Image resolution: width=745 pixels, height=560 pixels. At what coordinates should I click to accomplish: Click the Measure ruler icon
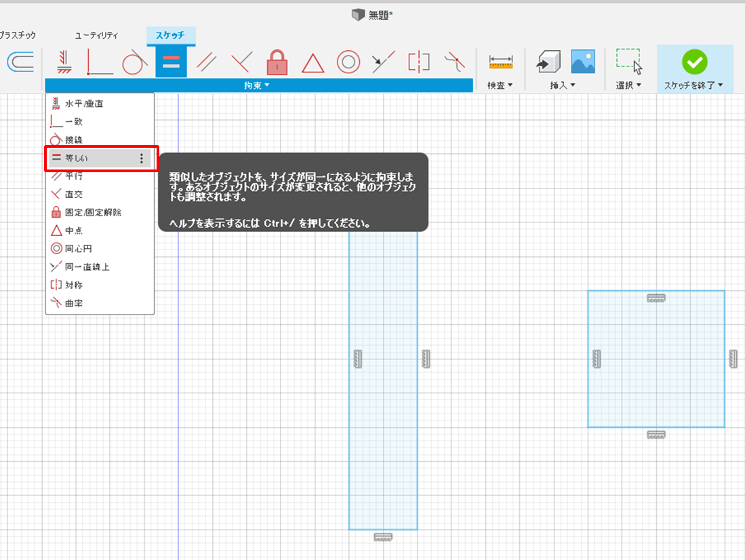pos(500,62)
